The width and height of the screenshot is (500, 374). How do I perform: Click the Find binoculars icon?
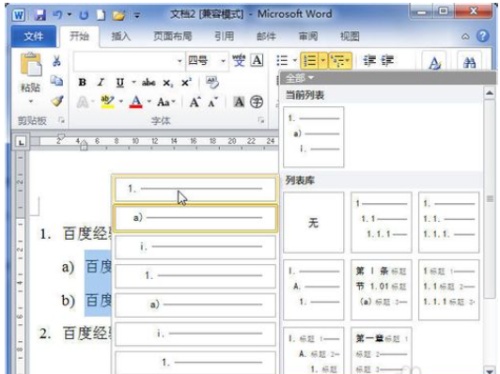469,62
